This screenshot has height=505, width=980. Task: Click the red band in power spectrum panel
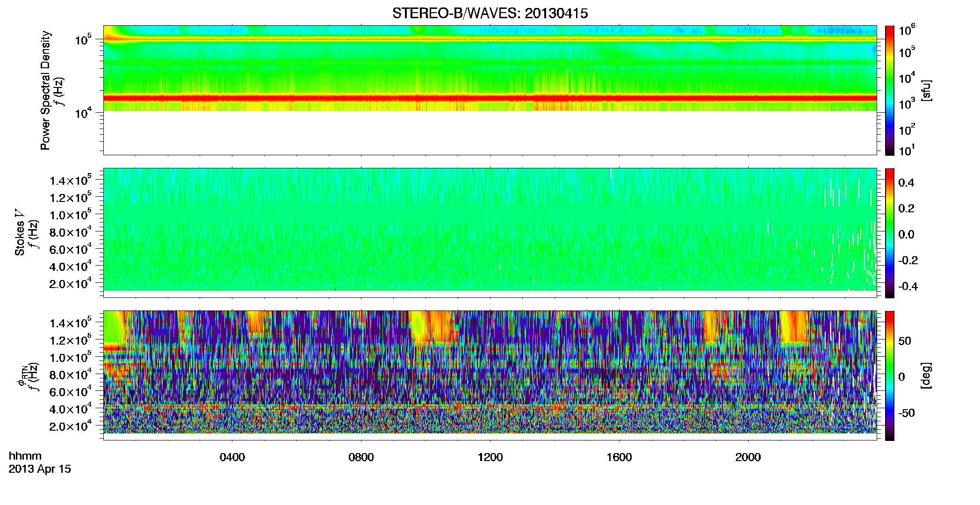(x=490, y=98)
